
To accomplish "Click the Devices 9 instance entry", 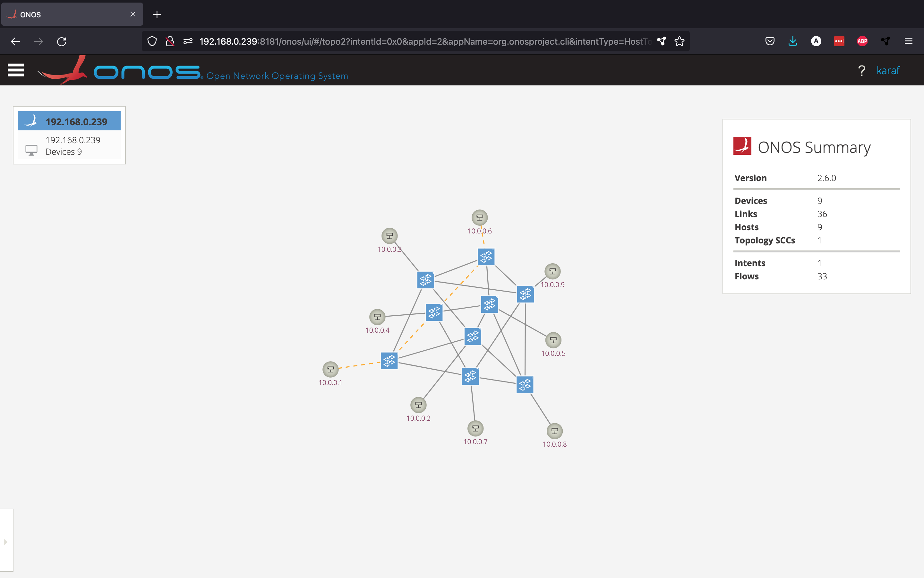I will click(69, 146).
